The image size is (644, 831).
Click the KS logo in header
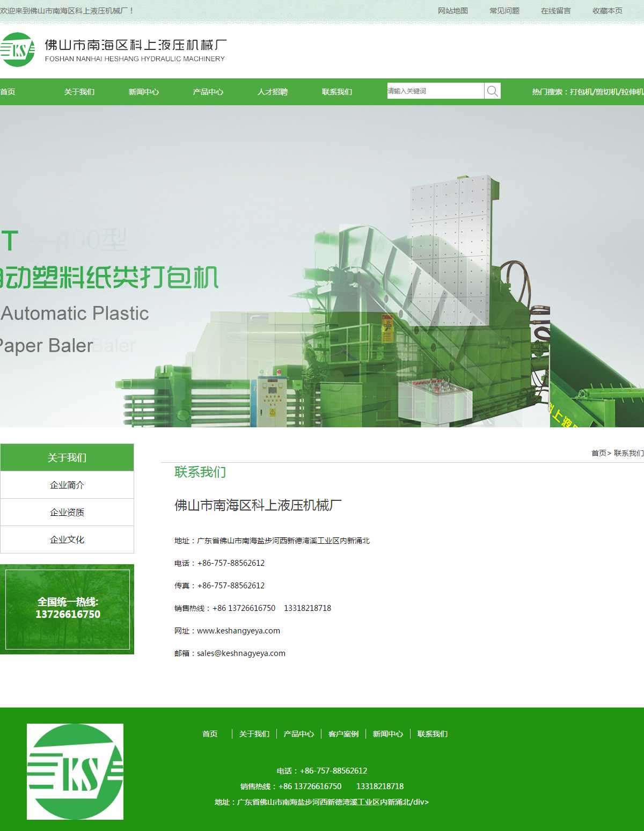pos(18,50)
